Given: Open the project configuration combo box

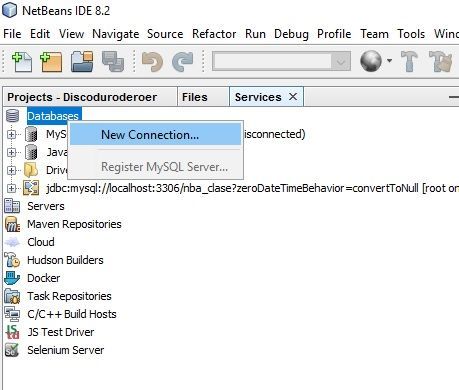Looking at the screenshot, I should [x=281, y=61].
